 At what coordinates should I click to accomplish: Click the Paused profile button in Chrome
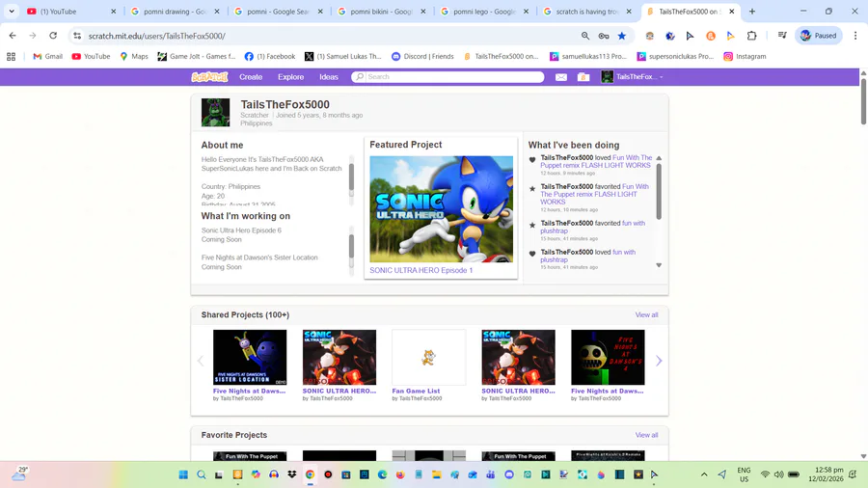pos(819,36)
